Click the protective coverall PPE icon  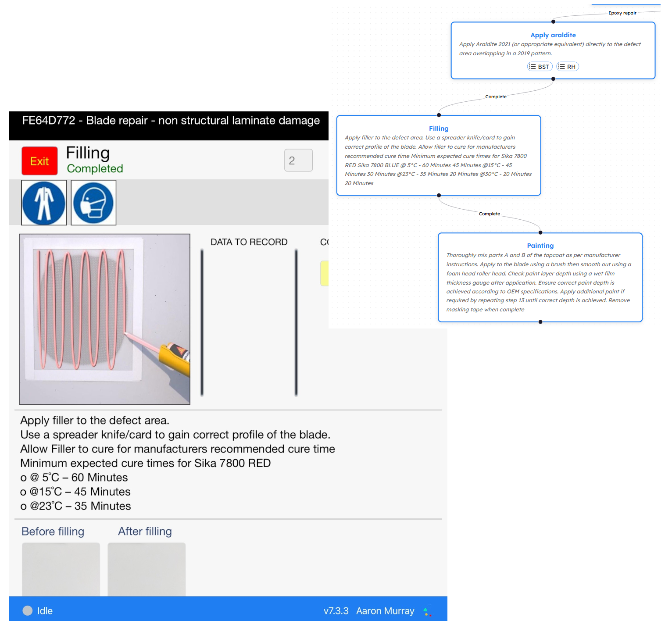[44, 203]
